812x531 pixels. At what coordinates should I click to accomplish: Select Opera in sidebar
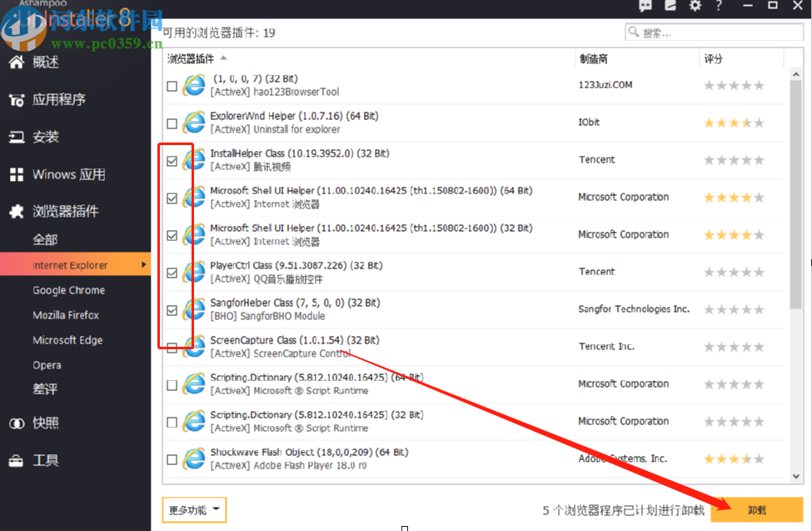(47, 365)
